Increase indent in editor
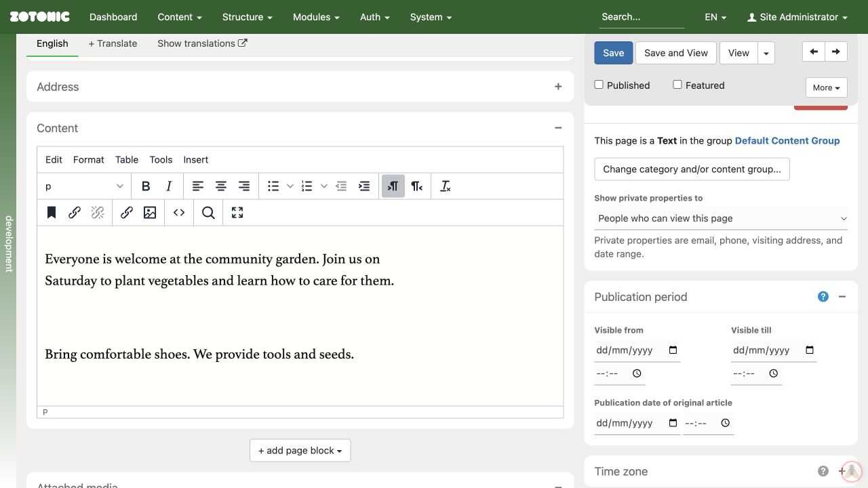Viewport: 868px width, 488px height. pyautogui.click(x=364, y=186)
